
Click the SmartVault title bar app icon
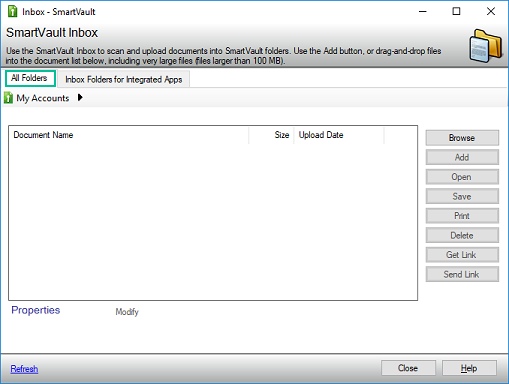pos(12,11)
